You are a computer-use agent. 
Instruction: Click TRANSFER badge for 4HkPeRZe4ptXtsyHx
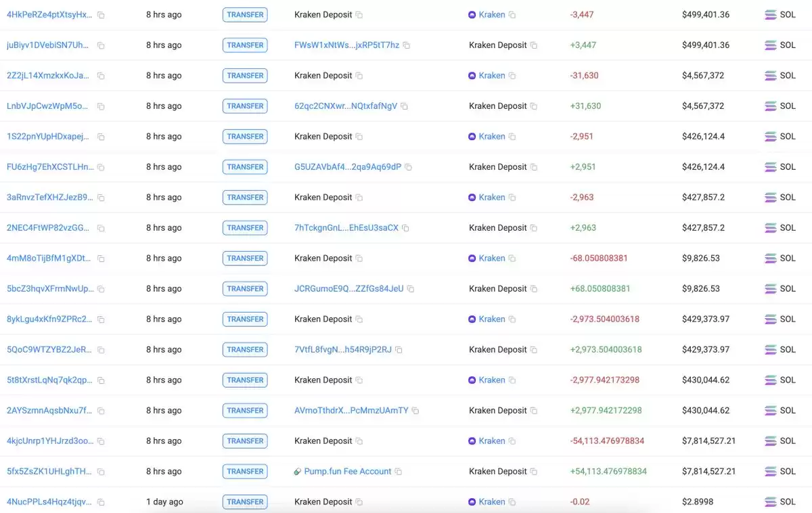(245, 15)
